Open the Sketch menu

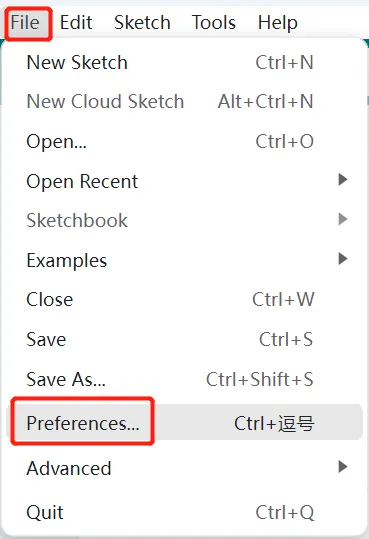coord(142,23)
